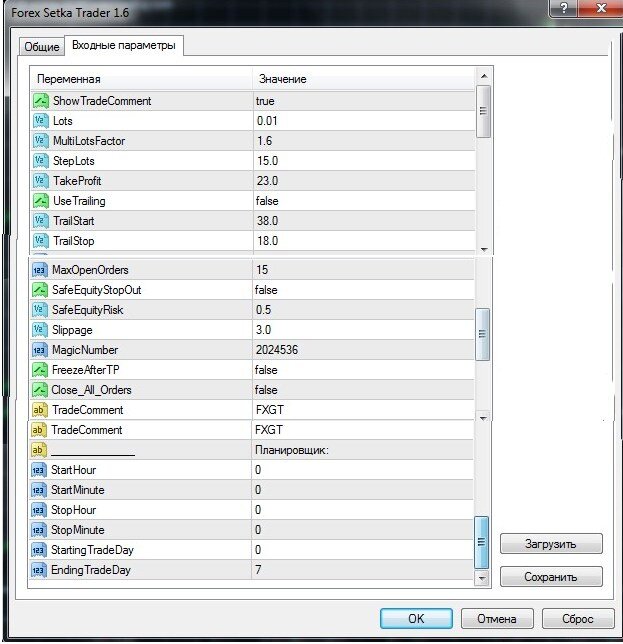Click the ShowTradeComment boolean type icon
Screen dimensions: 623x644
click(41, 101)
